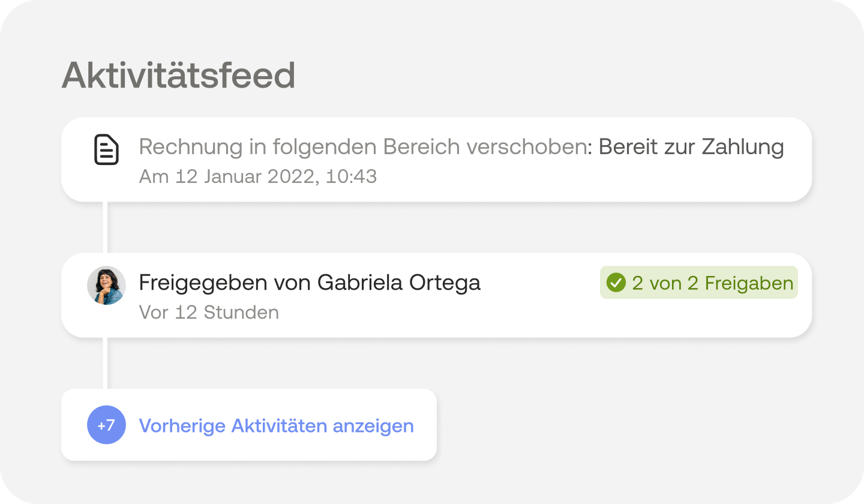Select the purple circular activity counter

[x=106, y=425]
